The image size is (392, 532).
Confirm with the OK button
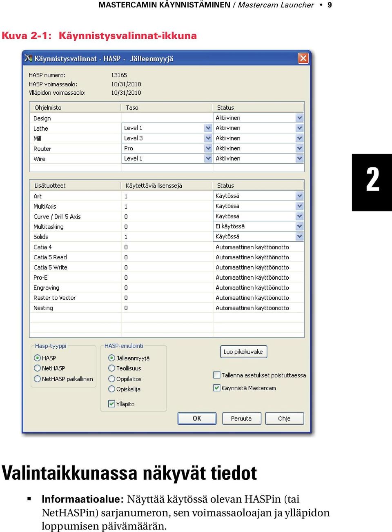[x=197, y=418]
